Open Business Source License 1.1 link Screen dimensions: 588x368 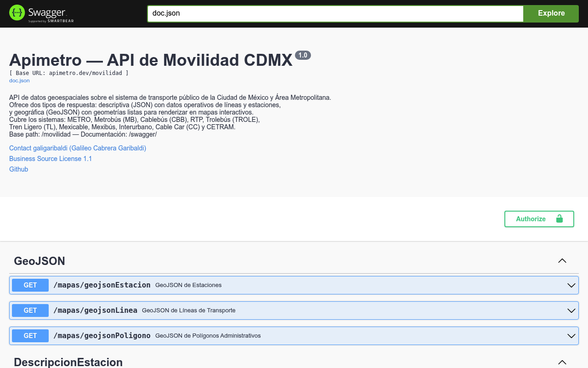coord(51,159)
